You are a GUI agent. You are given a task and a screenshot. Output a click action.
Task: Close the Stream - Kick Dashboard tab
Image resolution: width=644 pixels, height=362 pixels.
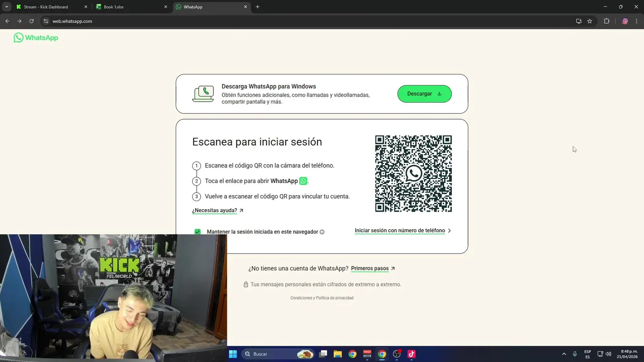86,7
